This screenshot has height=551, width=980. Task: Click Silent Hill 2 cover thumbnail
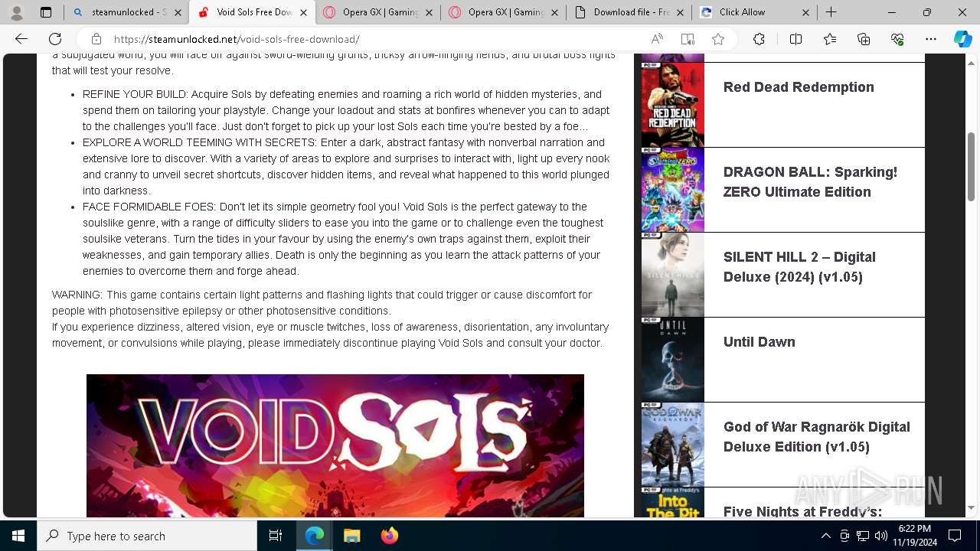coord(672,275)
